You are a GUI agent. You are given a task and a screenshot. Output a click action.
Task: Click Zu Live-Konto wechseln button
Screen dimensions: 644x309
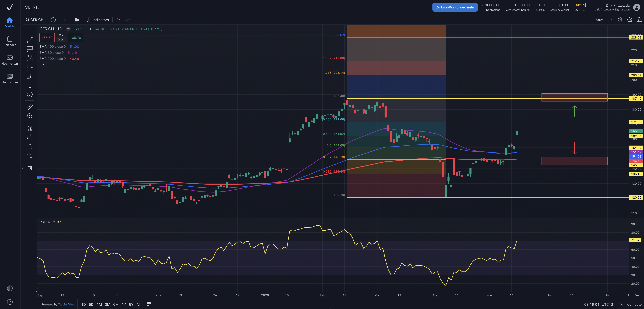point(455,7)
